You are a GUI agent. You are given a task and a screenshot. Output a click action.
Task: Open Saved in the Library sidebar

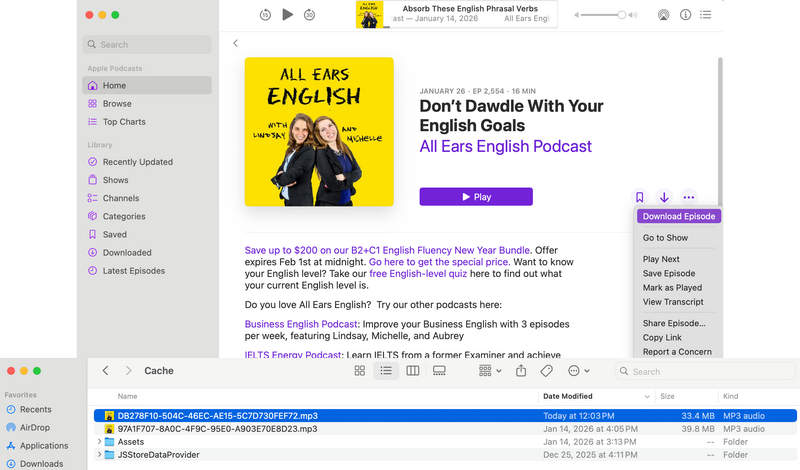tap(147, 234)
